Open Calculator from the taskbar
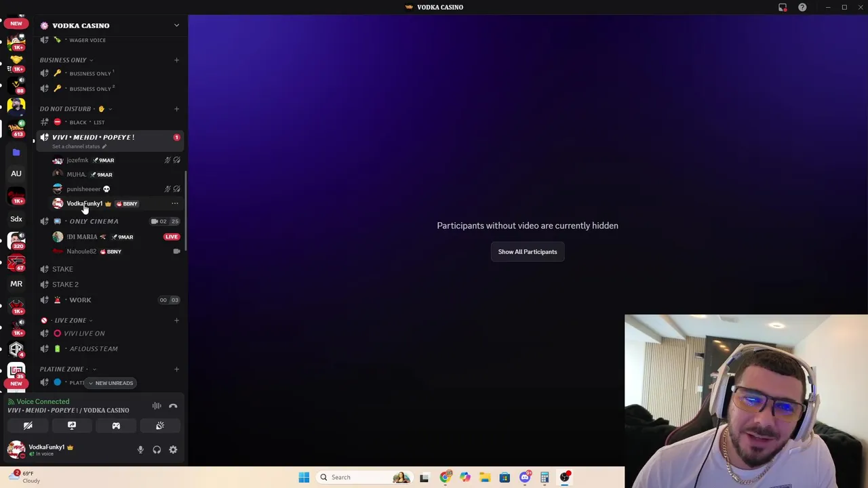This screenshot has height=488, width=868. 545,477
